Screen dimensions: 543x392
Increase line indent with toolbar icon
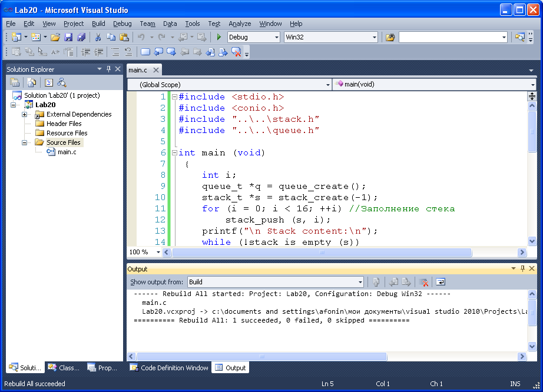coord(99,52)
